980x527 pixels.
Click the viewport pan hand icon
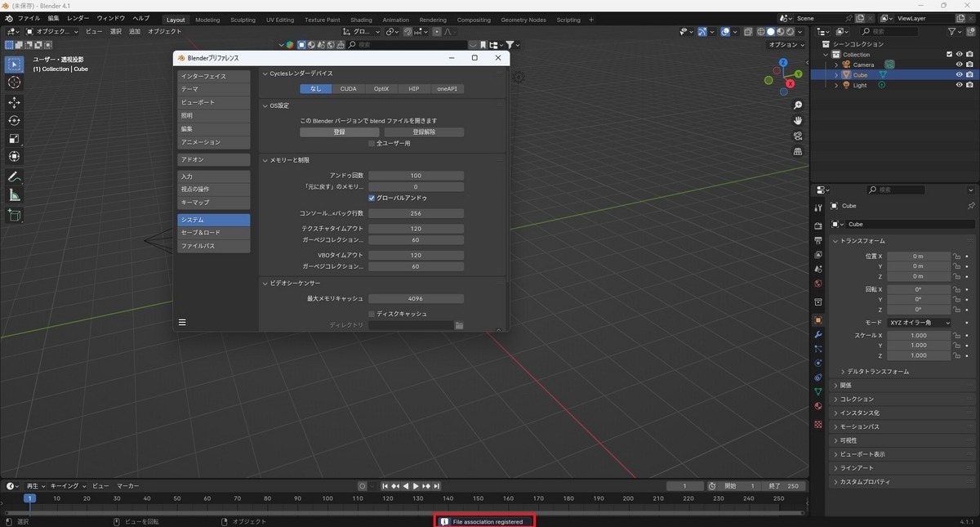tap(798, 121)
